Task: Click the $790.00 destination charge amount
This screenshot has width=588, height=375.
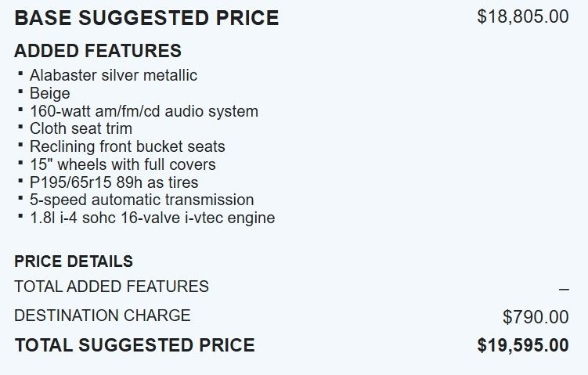Action: pos(536,317)
